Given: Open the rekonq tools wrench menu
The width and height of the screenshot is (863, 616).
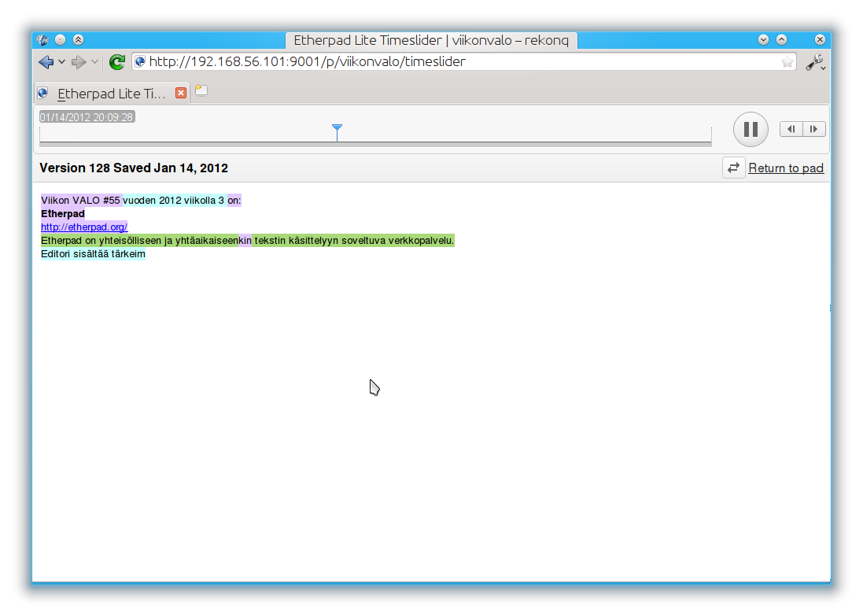Looking at the screenshot, I should 815,62.
